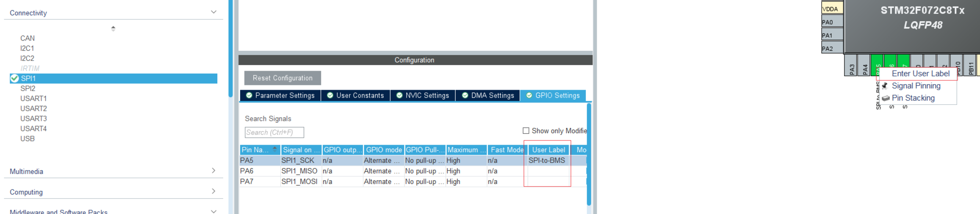Viewport: 980px width, 214px height.
Task: Click the check icon on Parameter Settings tab
Action: click(249, 96)
